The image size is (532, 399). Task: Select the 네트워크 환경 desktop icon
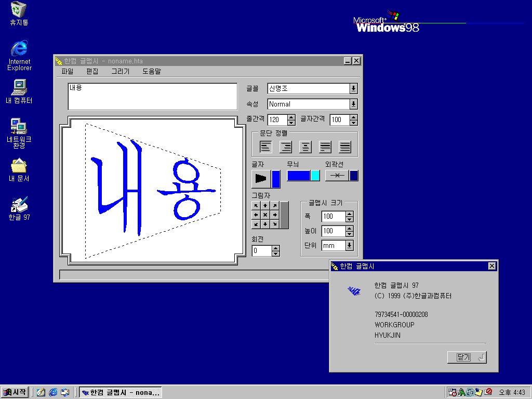click(19, 134)
